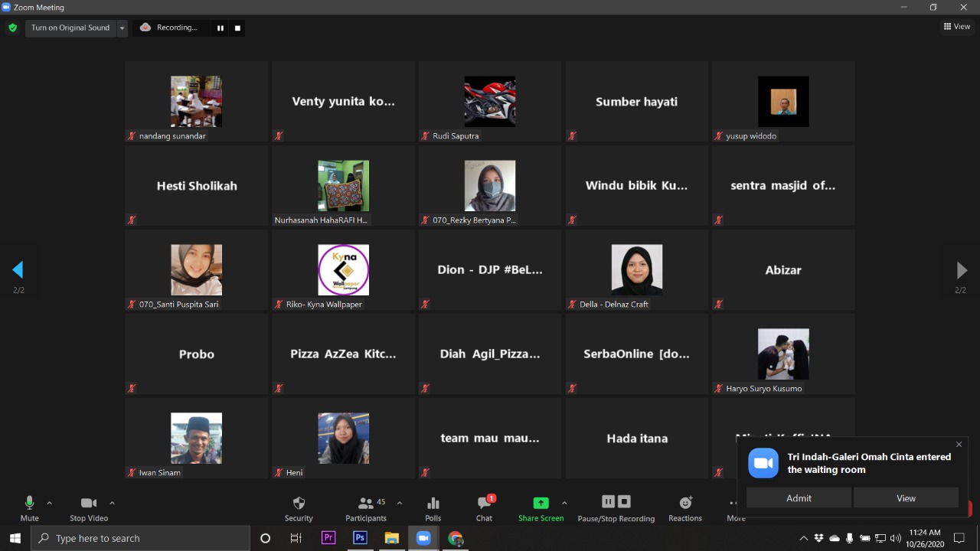Expand the arrow next to Participants
Viewport: 980px width, 551px height.
click(x=399, y=503)
